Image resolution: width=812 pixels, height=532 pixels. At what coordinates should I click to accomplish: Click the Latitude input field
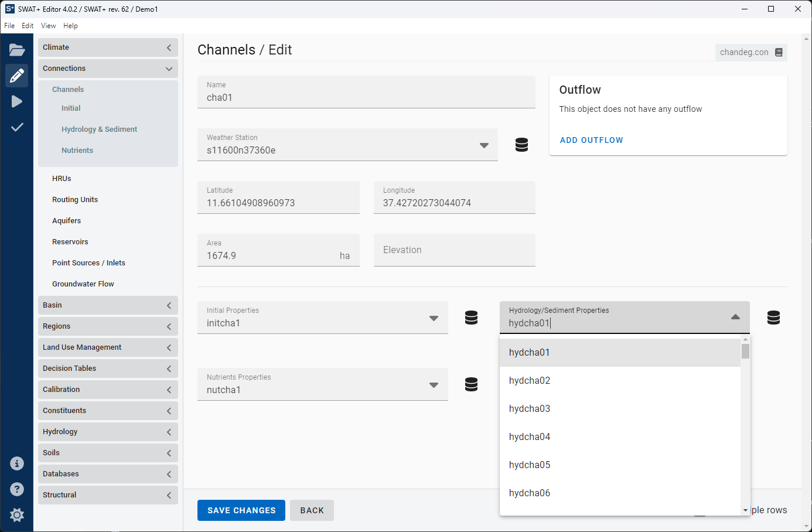click(x=278, y=197)
